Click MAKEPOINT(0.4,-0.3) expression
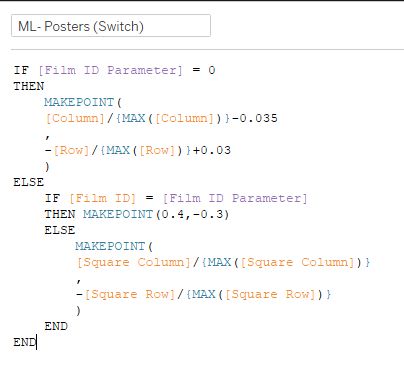Screen dimensions: 404x367 156,214
